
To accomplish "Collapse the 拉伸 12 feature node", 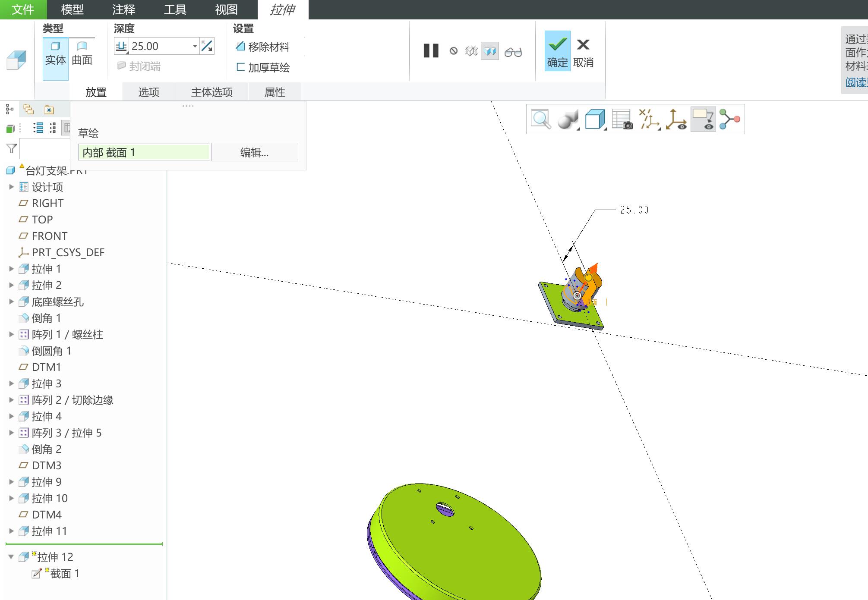I will coord(11,557).
